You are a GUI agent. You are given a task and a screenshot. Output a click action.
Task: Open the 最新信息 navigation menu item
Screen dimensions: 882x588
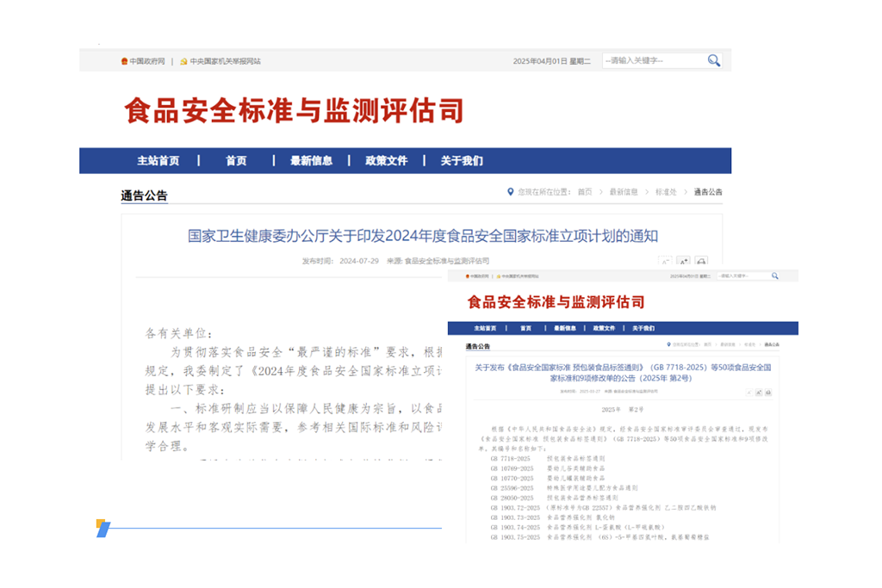(x=312, y=160)
